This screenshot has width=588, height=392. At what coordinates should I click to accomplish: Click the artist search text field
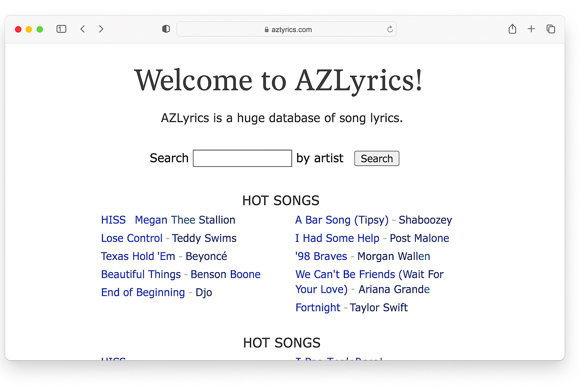242,158
